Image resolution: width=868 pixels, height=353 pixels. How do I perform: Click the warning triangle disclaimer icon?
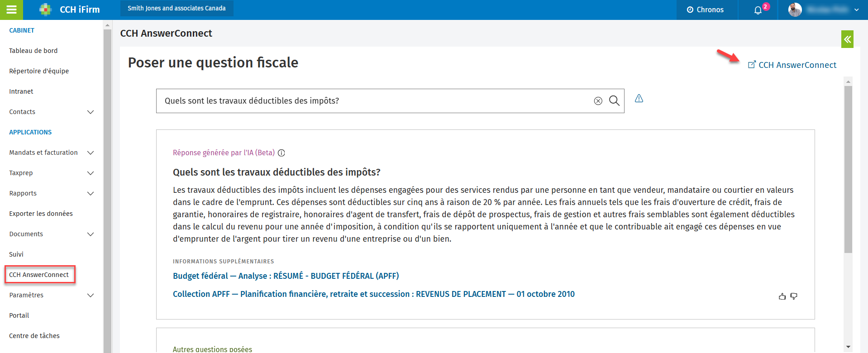[x=639, y=98]
